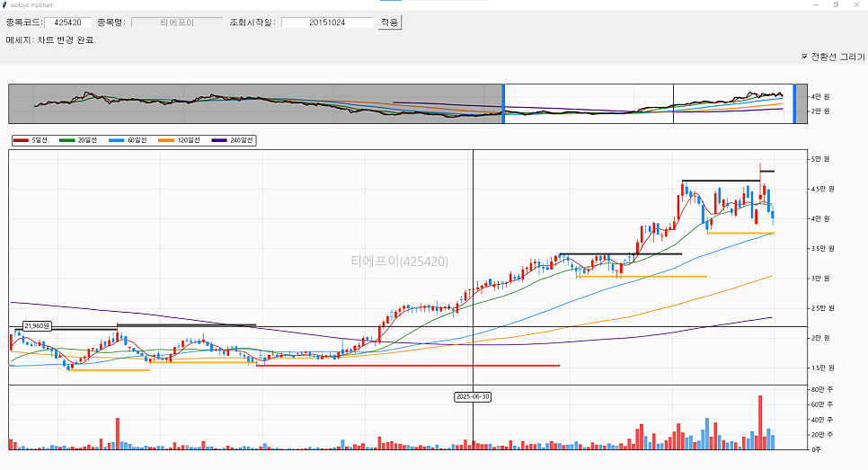Minimize the mplchart window
The height and width of the screenshot is (470, 868).
(815, 5)
